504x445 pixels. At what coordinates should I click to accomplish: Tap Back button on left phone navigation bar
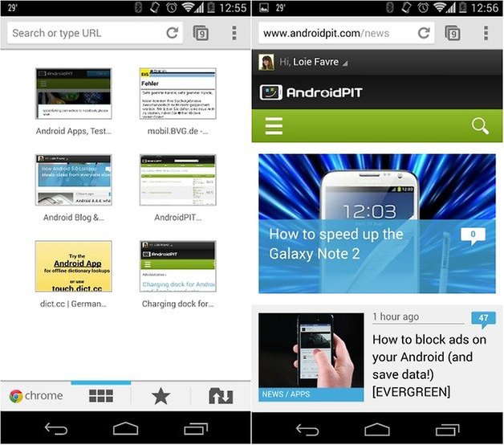click(x=56, y=429)
